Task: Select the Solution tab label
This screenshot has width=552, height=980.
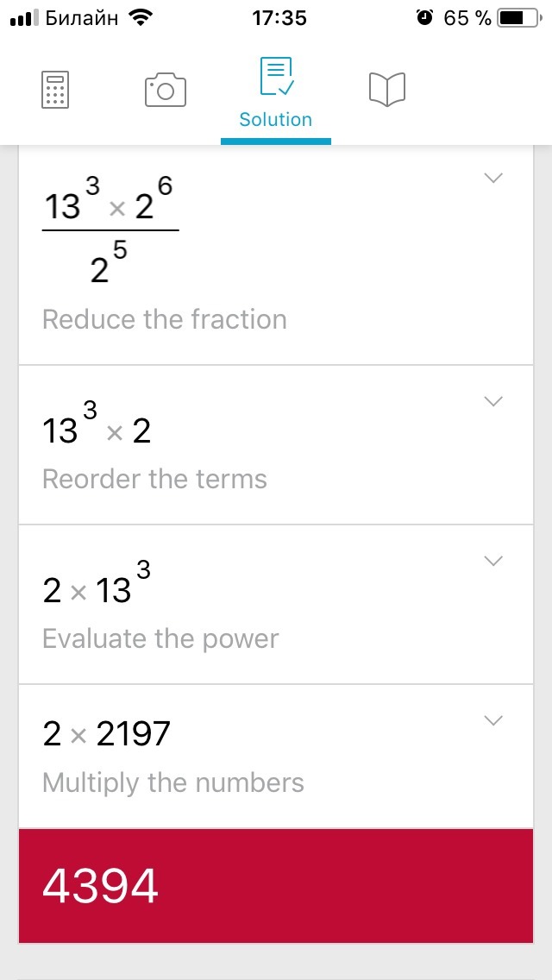Action: (276, 120)
